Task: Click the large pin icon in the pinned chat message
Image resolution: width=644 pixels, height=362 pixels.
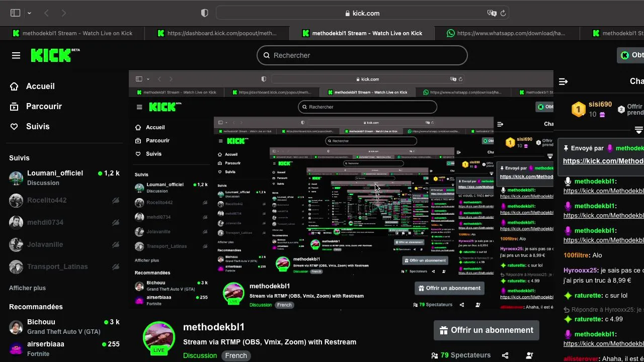Action: (566, 148)
